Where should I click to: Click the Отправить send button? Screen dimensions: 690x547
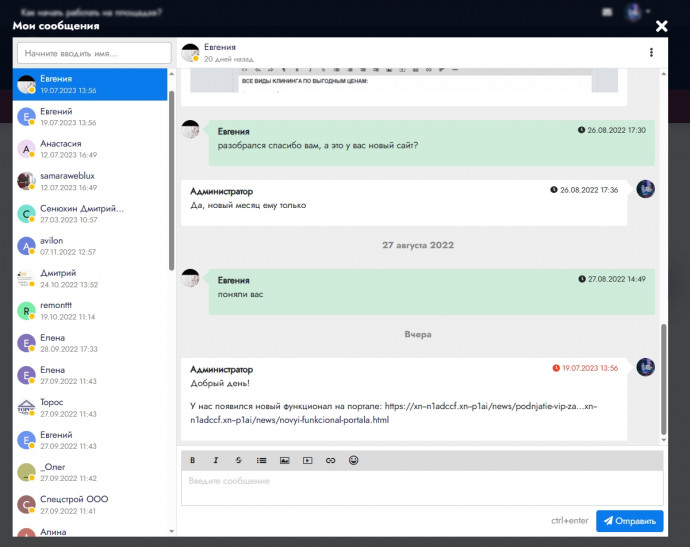[630, 521]
